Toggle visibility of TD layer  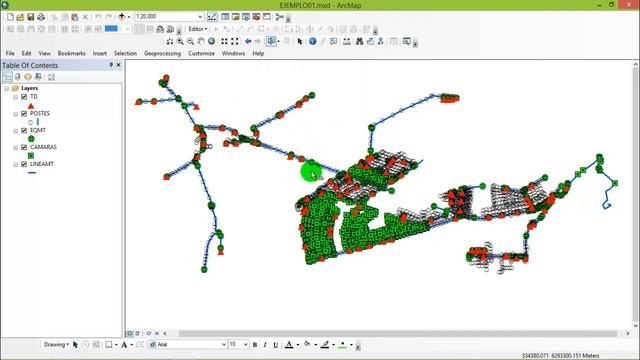click(24, 97)
